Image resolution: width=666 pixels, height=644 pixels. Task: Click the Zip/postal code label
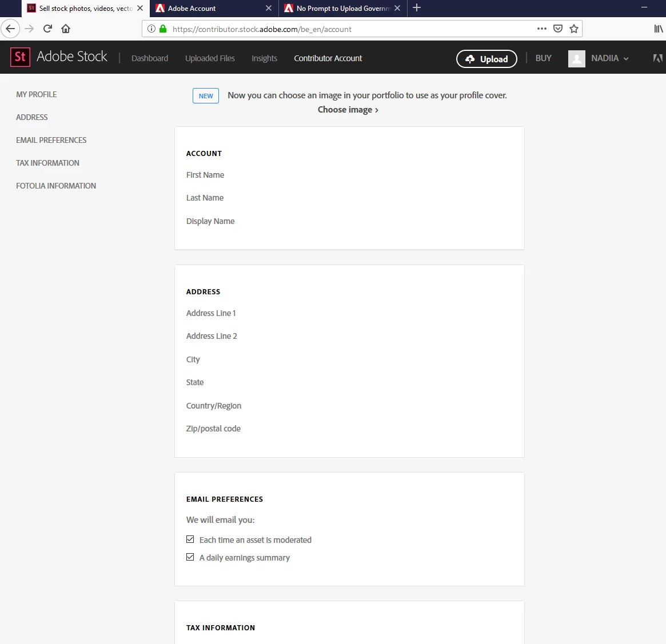coord(213,429)
